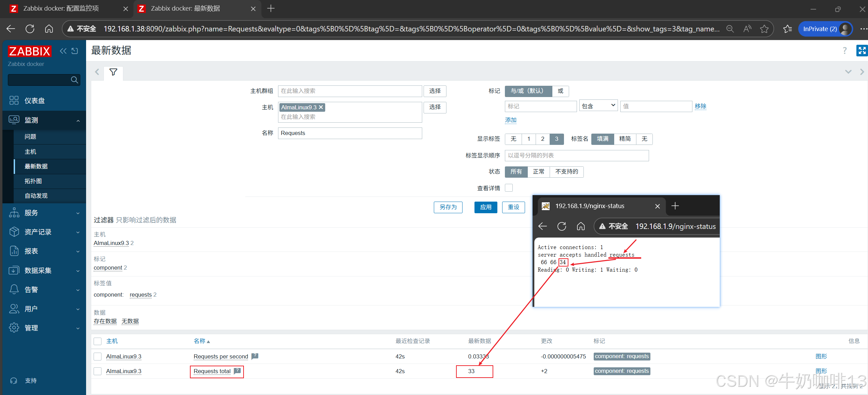
Task: Click the browser favorites star icon
Action: tap(764, 29)
